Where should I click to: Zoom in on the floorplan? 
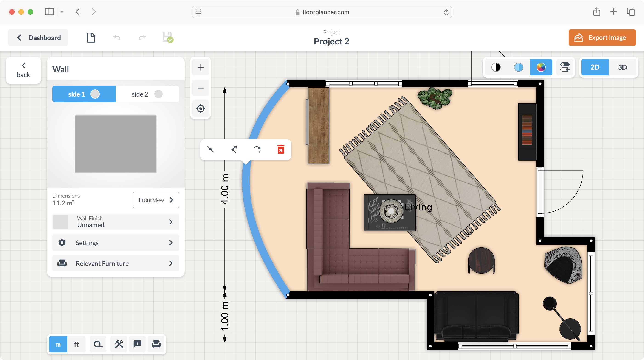tap(200, 67)
